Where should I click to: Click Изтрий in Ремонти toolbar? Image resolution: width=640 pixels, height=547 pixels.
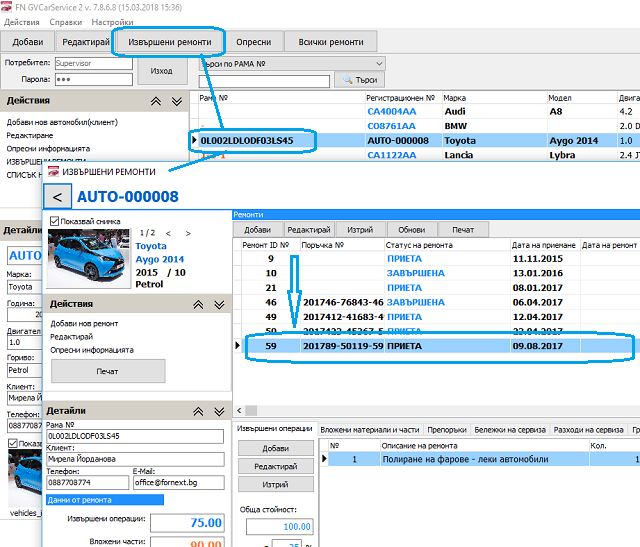pyautogui.click(x=360, y=230)
